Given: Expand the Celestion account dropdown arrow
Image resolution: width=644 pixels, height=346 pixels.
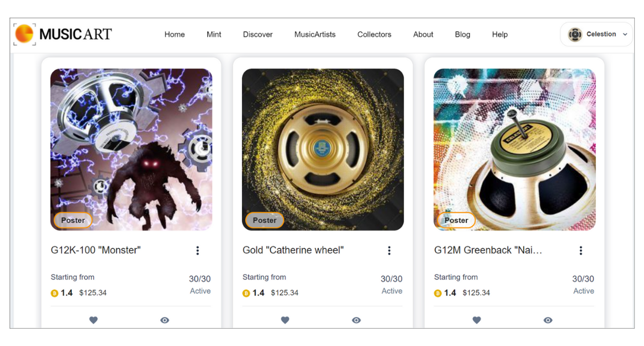Looking at the screenshot, I should point(625,34).
